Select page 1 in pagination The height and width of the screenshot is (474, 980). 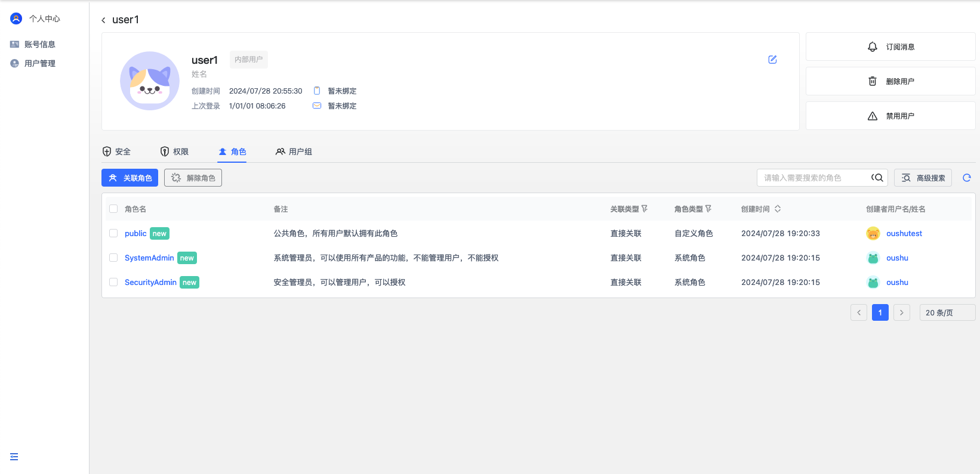point(880,312)
